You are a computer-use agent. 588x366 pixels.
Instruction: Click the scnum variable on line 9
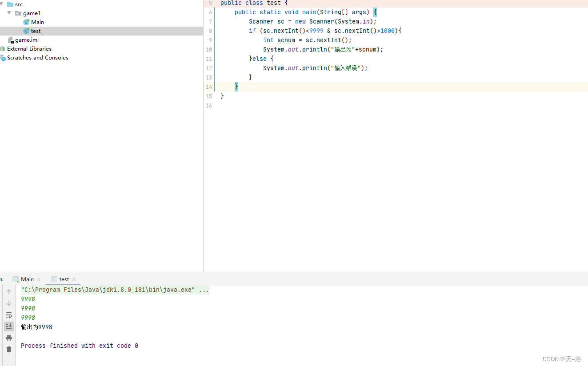point(286,40)
